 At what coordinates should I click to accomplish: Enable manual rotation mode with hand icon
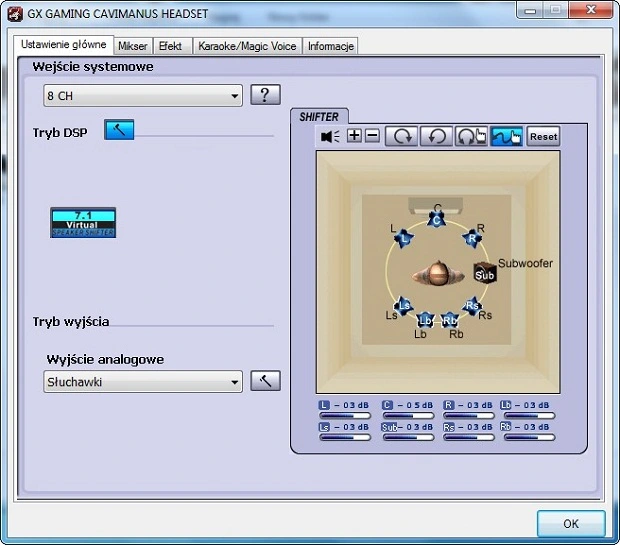point(470,136)
